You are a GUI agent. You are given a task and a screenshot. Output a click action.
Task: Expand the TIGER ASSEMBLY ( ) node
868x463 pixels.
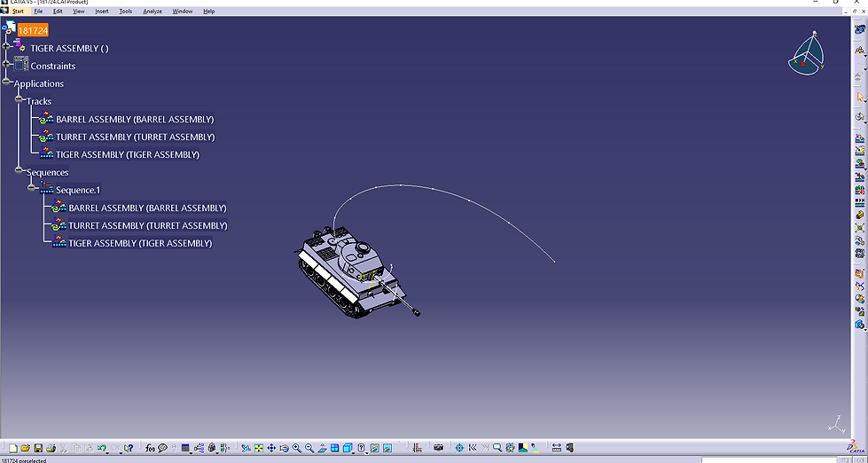click(x=6, y=46)
